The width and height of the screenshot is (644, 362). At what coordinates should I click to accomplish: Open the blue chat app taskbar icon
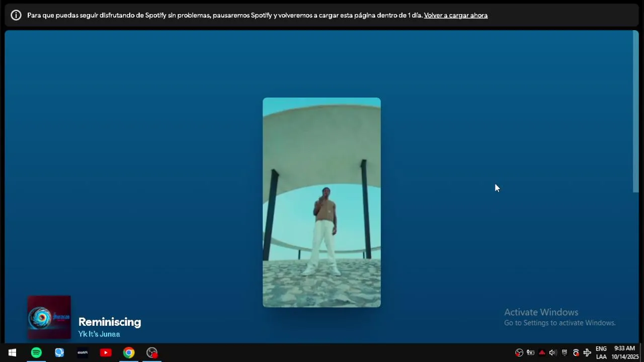click(x=59, y=352)
